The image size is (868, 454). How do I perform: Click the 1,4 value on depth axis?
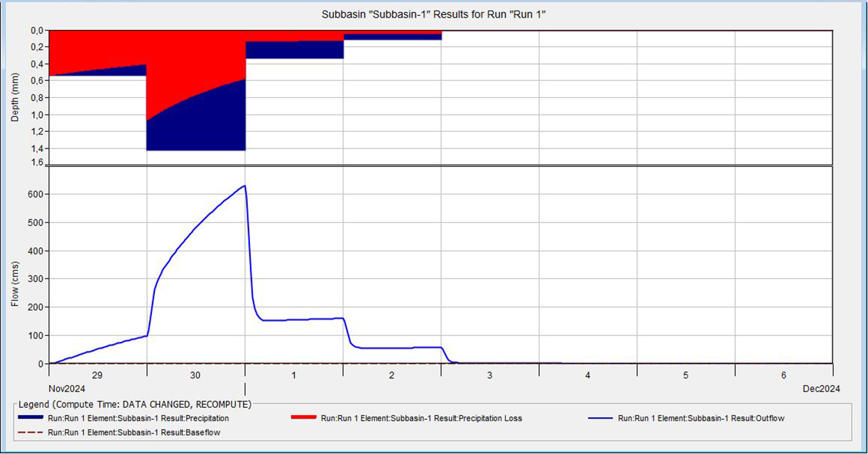point(38,149)
